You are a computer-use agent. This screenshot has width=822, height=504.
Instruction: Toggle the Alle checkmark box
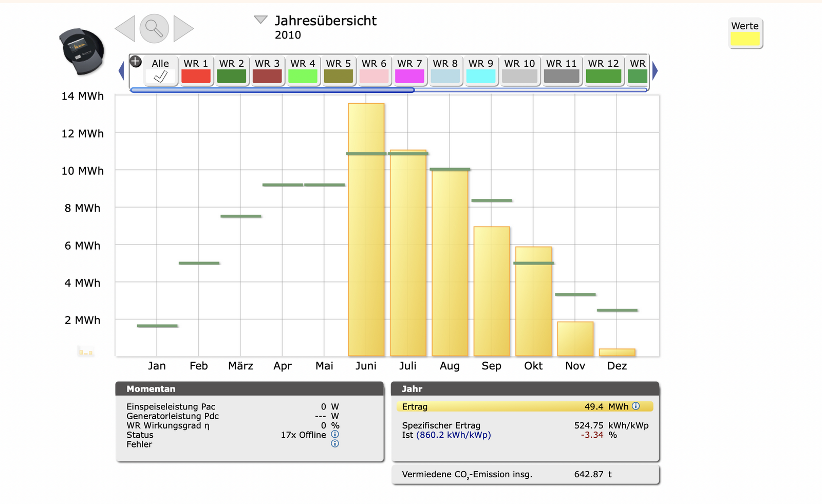tap(160, 77)
